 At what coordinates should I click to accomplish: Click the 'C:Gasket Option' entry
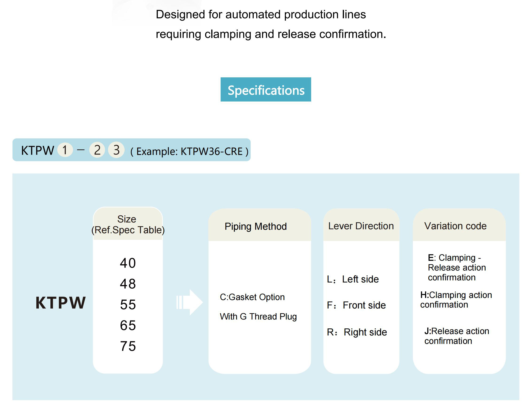[252, 297]
